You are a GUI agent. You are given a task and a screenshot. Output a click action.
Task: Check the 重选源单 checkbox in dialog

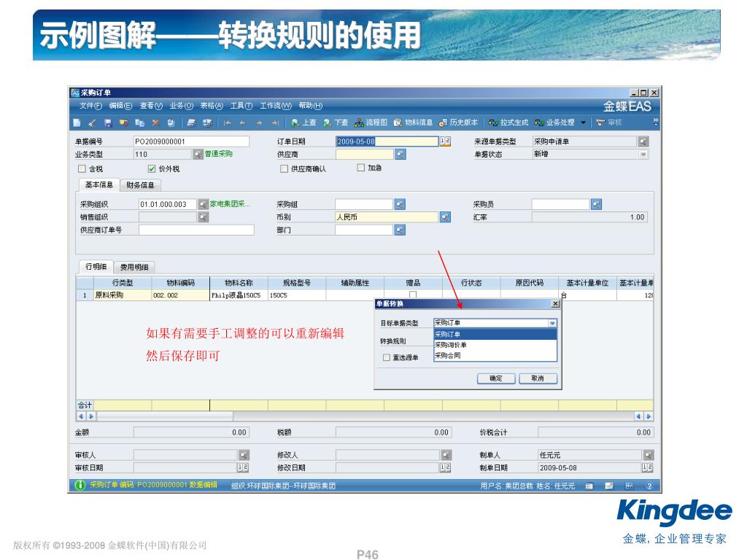[387, 357]
